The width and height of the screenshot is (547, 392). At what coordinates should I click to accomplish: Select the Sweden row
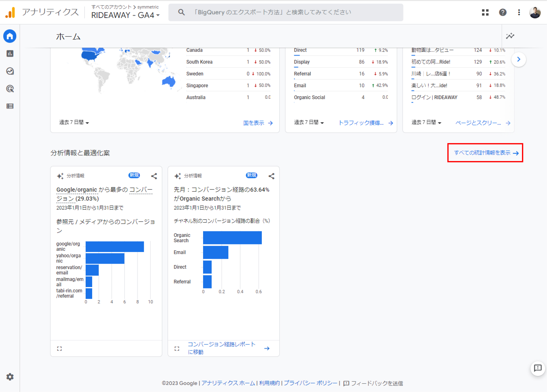(228, 74)
